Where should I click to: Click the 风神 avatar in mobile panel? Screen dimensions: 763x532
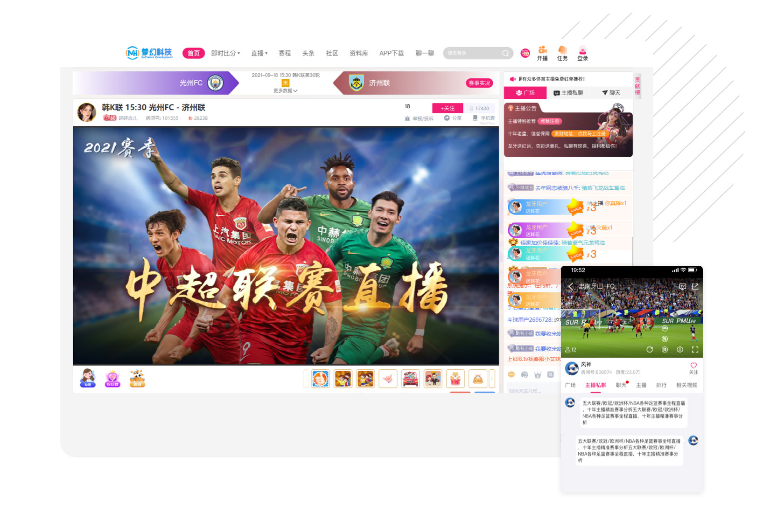tap(572, 368)
